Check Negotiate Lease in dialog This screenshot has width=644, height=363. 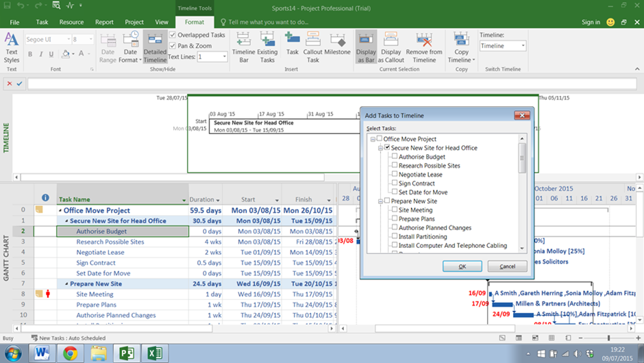[x=395, y=174]
